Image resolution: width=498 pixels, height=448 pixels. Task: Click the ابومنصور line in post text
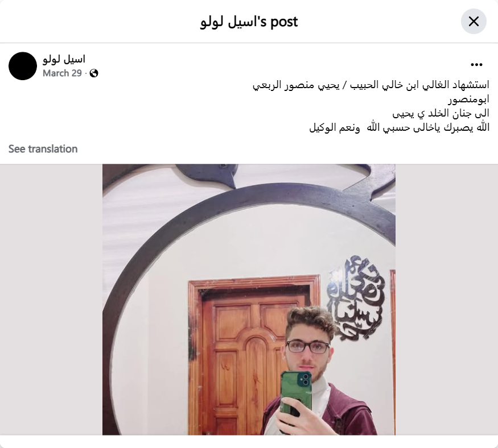(x=468, y=99)
